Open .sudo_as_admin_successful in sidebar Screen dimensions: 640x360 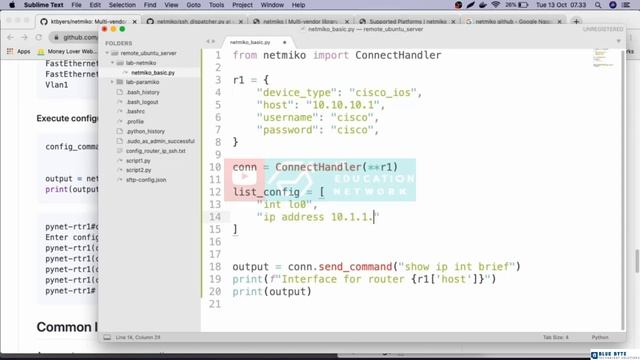pos(160,141)
